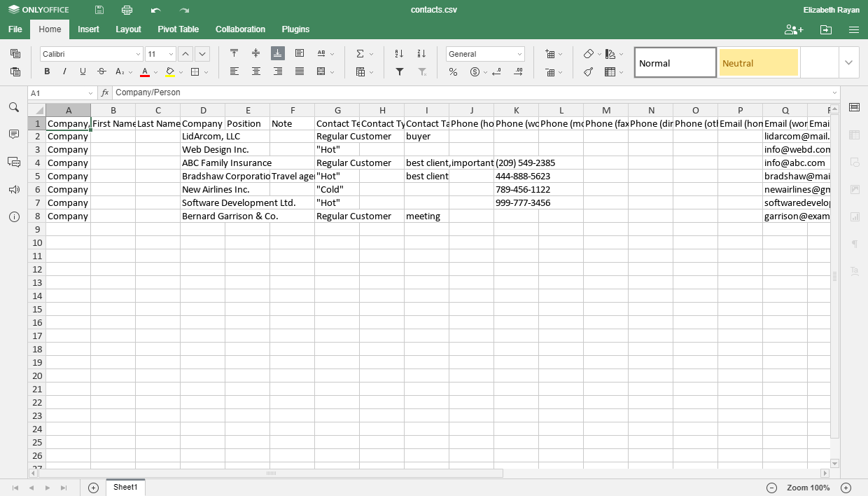Screen dimensions: 868x496
Task: Toggle align center for selected cell
Action: coord(255,71)
